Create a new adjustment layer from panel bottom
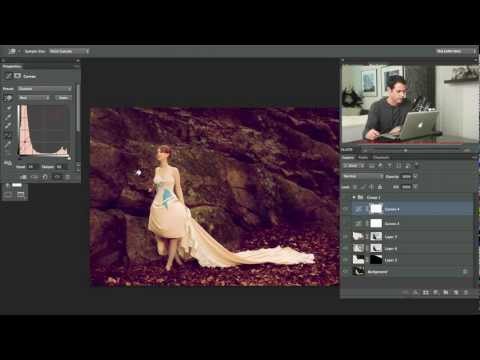The image size is (480, 360). tap(436, 292)
